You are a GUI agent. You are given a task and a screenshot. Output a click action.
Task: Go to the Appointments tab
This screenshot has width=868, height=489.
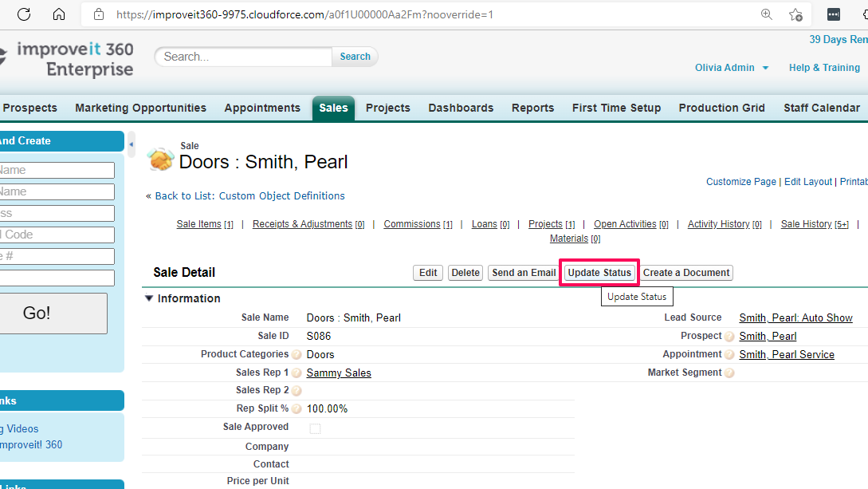pos(262,108)
